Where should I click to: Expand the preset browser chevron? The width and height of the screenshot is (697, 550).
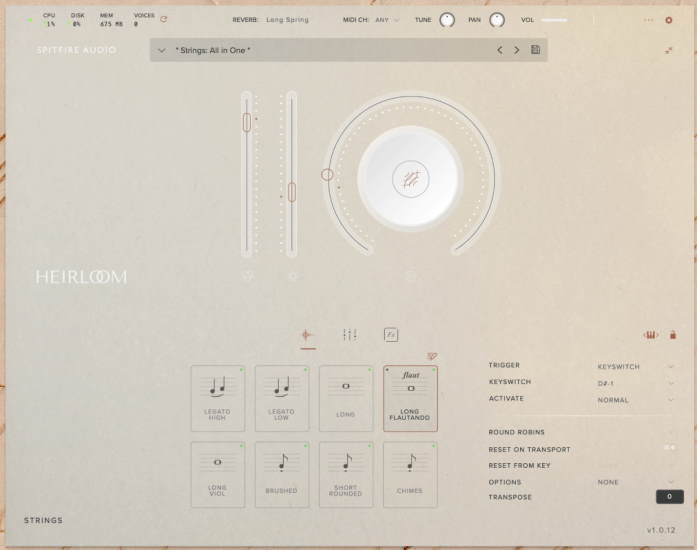162,50
